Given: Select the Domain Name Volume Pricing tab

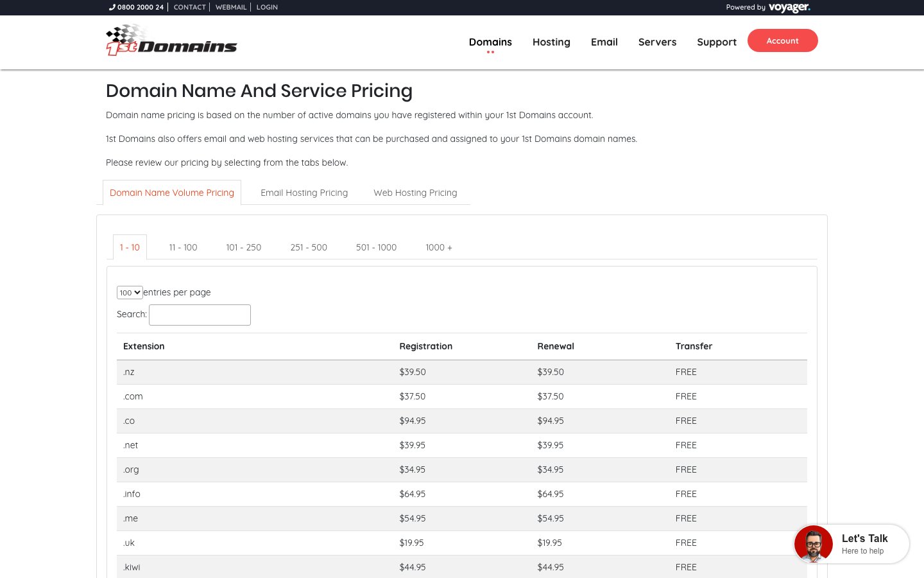Looking at the screenshot, I should [172, 193].
